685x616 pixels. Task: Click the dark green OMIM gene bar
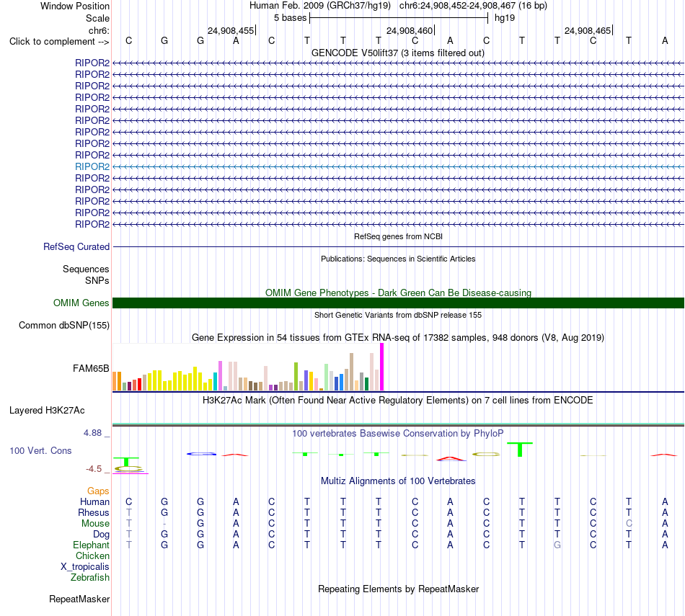pos(398,303)
